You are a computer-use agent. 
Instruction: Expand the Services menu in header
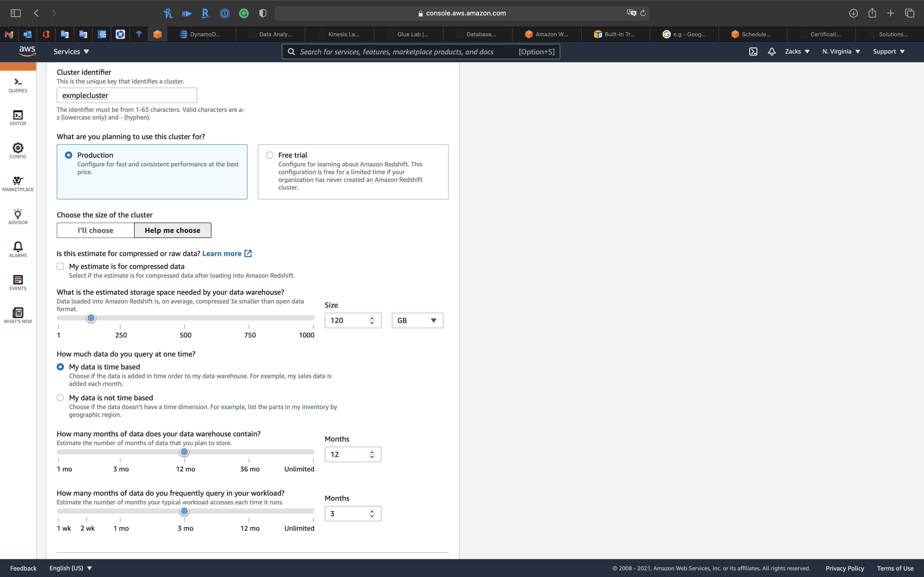coord(71,52)
